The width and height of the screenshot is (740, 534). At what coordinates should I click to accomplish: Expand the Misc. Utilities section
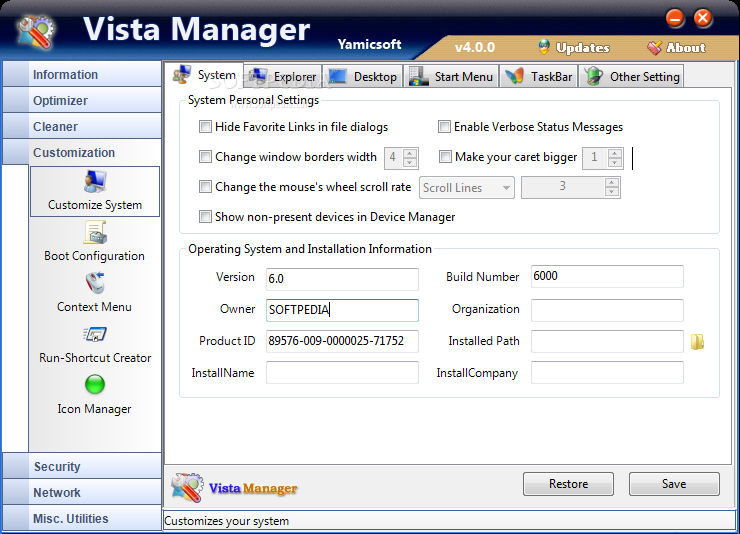coord(82,518)
